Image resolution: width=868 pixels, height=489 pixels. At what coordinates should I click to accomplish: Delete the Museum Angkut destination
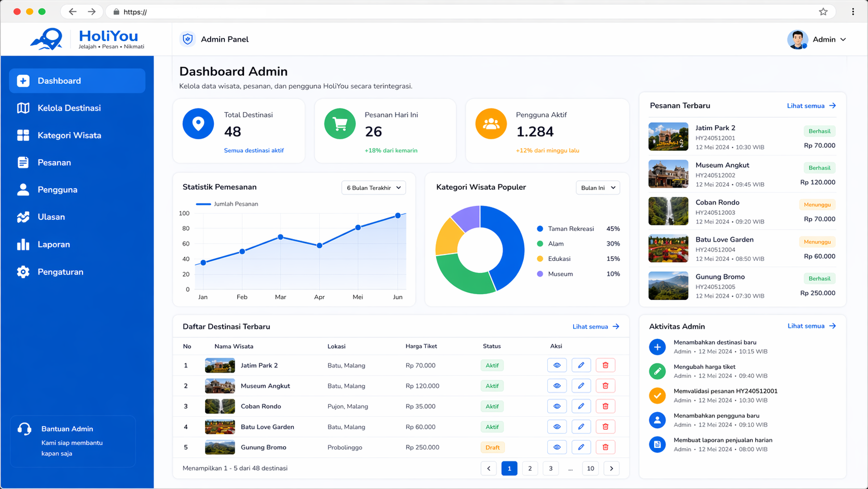pyautogui.click(x=605, y=386)
